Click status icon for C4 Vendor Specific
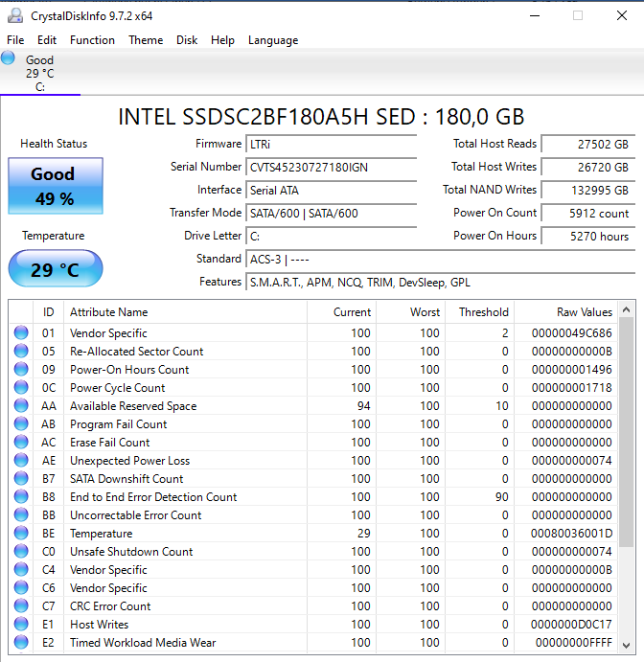Viewport: 644px width, 662px height. 21,569
